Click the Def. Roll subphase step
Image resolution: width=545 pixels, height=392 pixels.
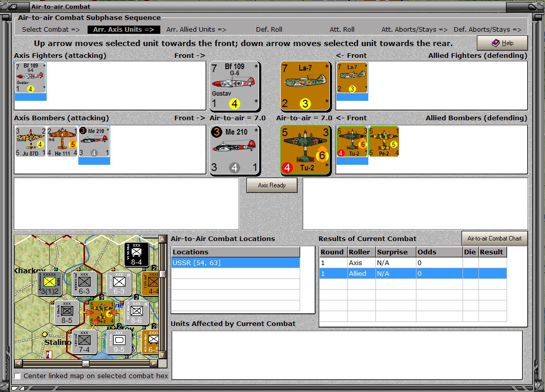tap(269, 30)
